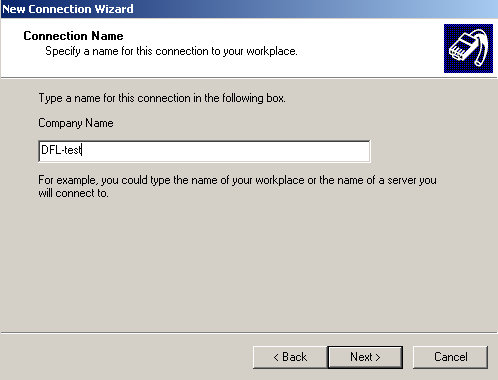Click the network plug wizard icon

pyautogui.click(x=468, y=48)
